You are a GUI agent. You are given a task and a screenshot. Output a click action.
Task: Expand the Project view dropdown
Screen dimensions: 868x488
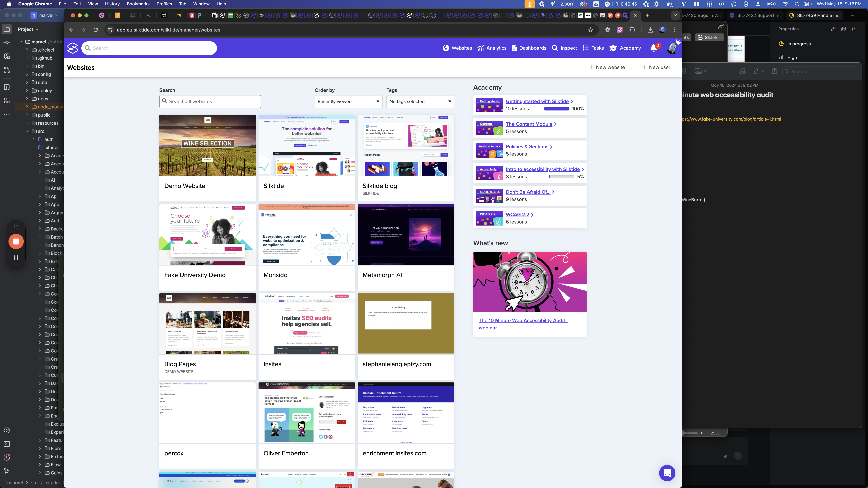click(28, 29)
